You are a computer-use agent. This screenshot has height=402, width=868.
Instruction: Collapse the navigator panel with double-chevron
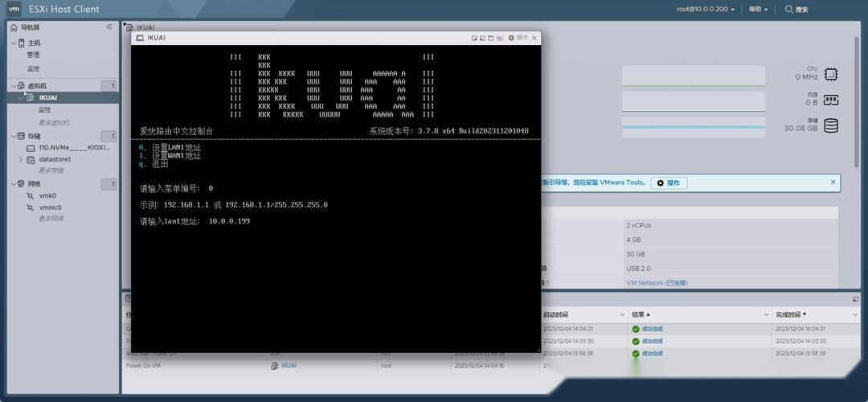(x=109, y=27)
